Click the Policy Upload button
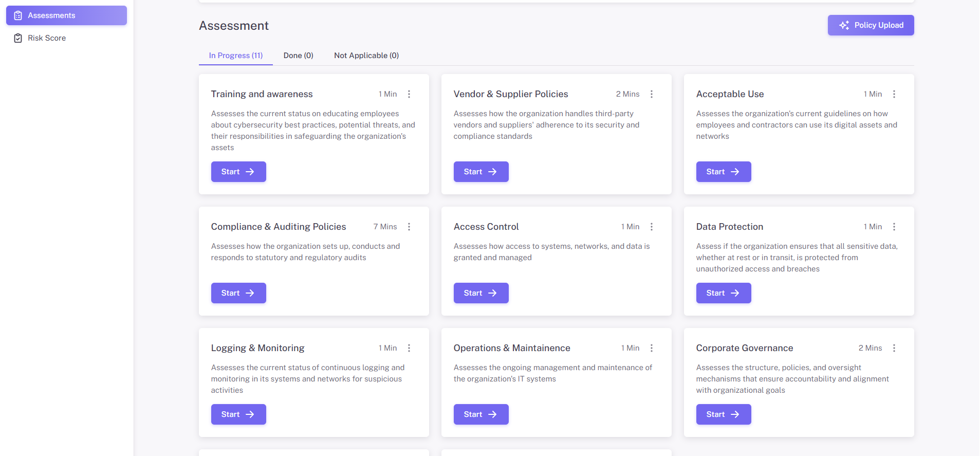Viewport: 980px width, 456px height. [871, 25]
